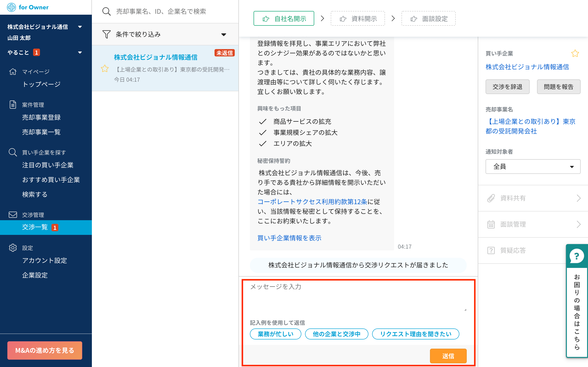This screenshot has width=588, height=367.
Task: Click the paperclip 資料共有 icon
Action: tap(491, 198)
